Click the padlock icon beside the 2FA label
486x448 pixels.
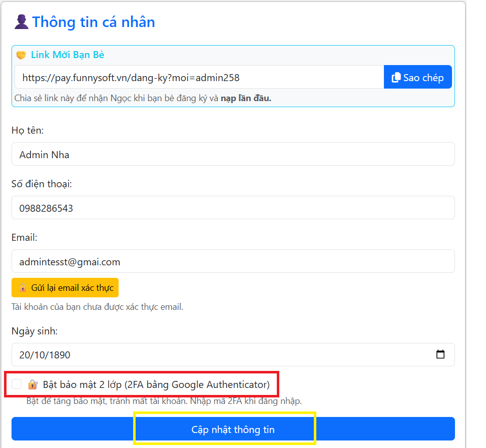[x=33, y=384]
